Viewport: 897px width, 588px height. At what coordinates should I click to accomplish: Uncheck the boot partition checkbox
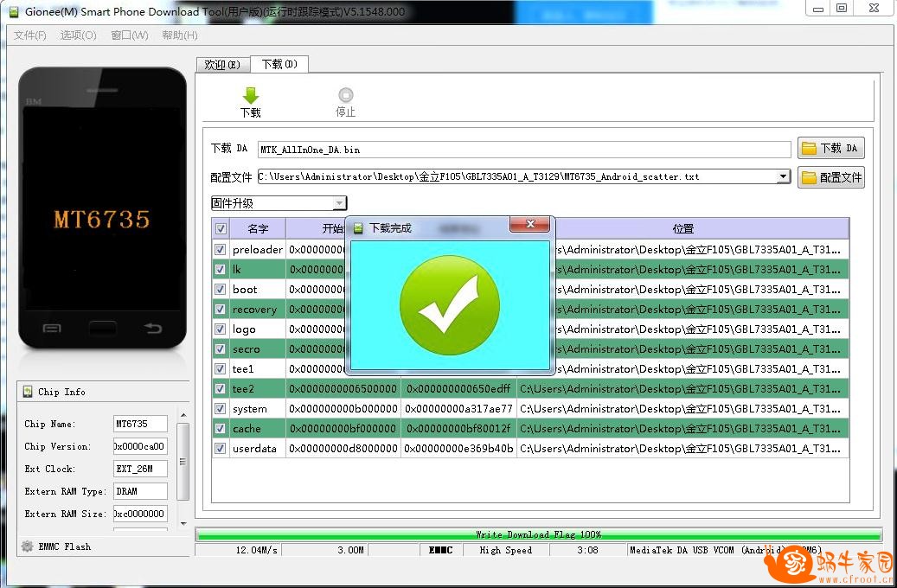[221, 290]
